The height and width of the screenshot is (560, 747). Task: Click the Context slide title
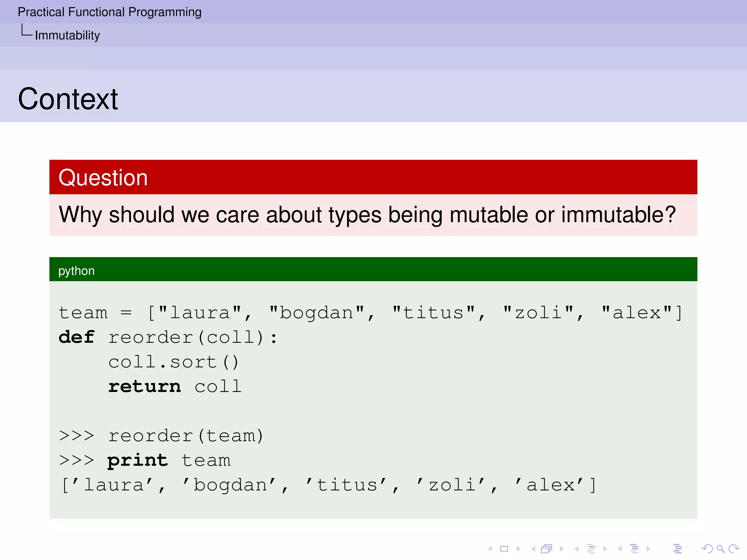click(68, 99)
